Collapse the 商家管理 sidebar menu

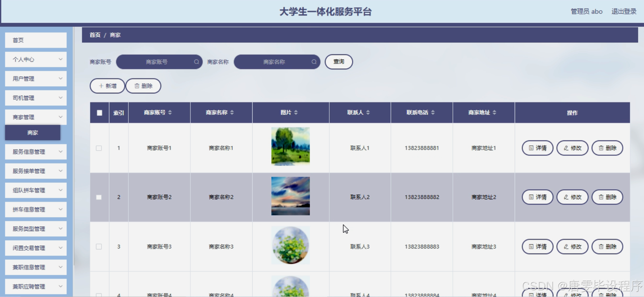[x=36, y=117]
